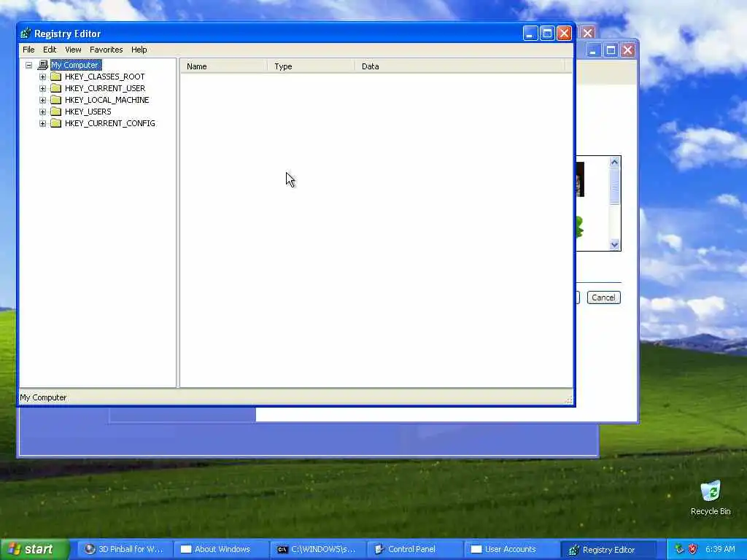This screenshot has height=560, width=747.
Task: Click the Data column header
Action: 460,66
